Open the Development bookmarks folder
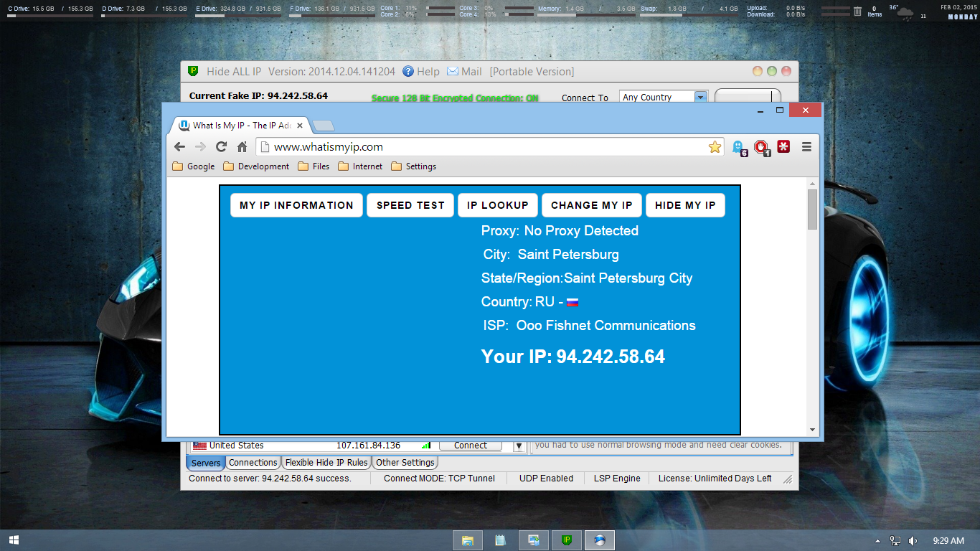Screen dimensions: 980x551 [x=256, y=166]
